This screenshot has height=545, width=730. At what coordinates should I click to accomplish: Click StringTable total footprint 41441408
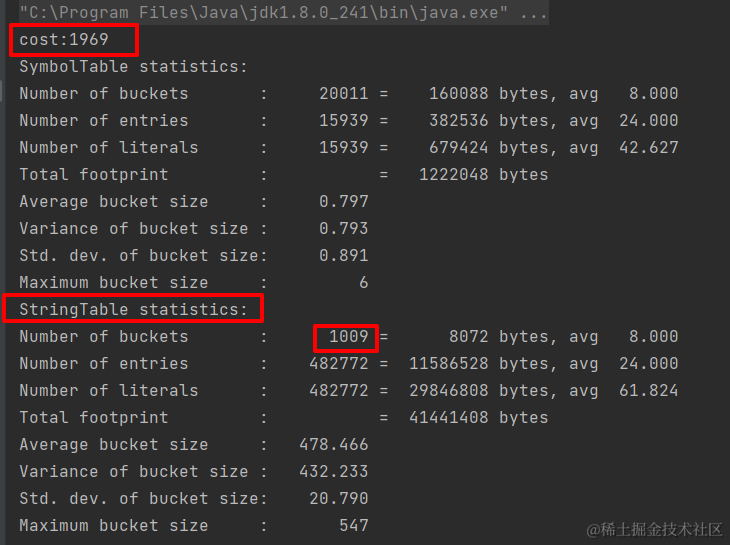tap(448, 417)
